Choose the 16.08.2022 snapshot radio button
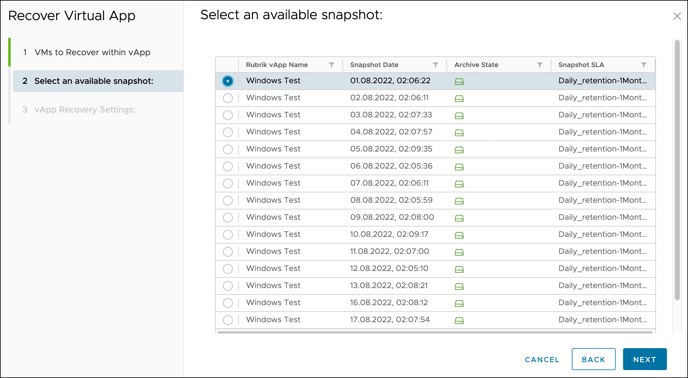Viewport: 688px width, 378px height. point(227,303)
